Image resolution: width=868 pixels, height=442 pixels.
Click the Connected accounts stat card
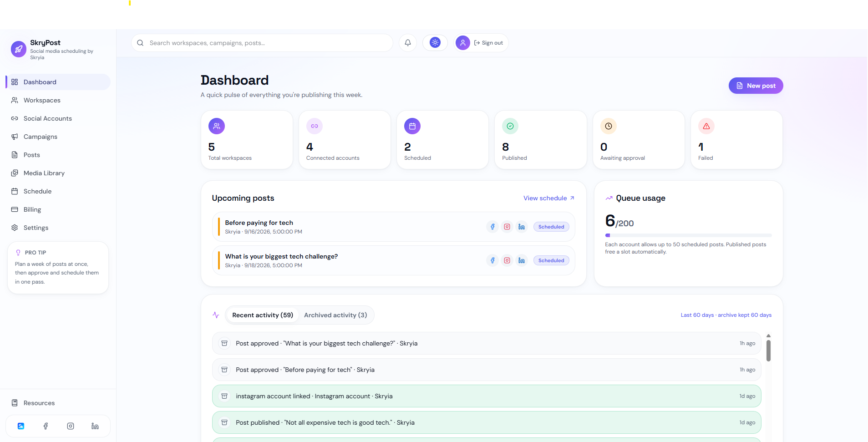[345, 140]
